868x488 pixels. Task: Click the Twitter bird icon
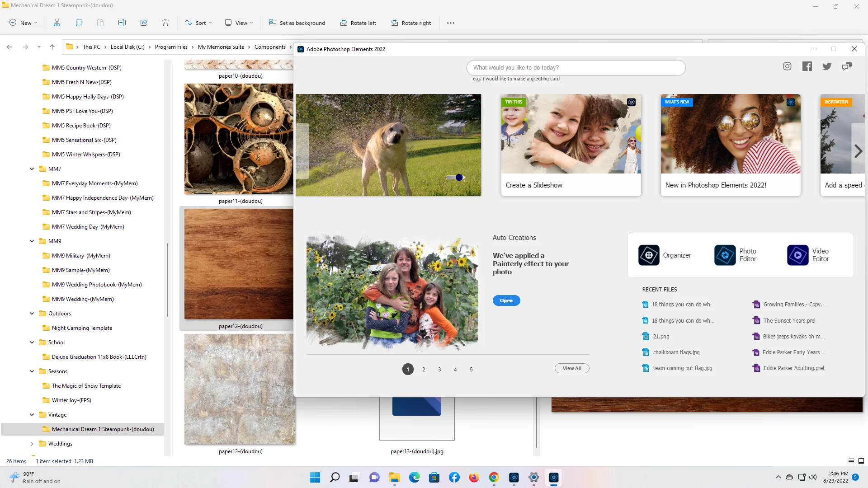pos(827,66)
